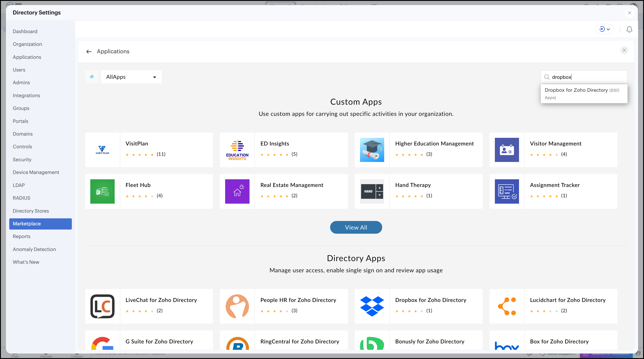Screen dimensions: 644x359
Task: Open Security settings
Action: point(22,160)
